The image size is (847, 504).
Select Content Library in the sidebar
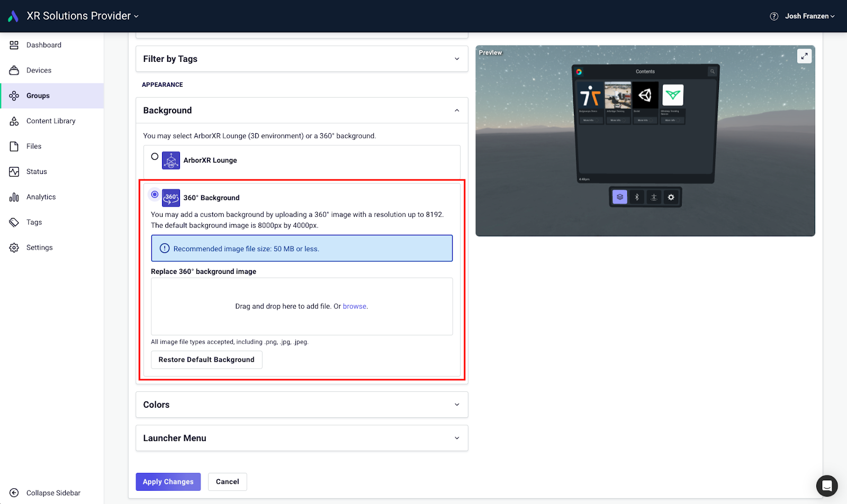click(x=51, y=121)
